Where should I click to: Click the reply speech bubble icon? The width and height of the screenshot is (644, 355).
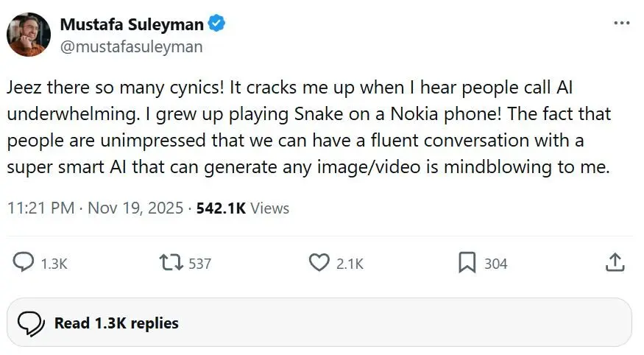pyautogui.click(x=25, y=263)
